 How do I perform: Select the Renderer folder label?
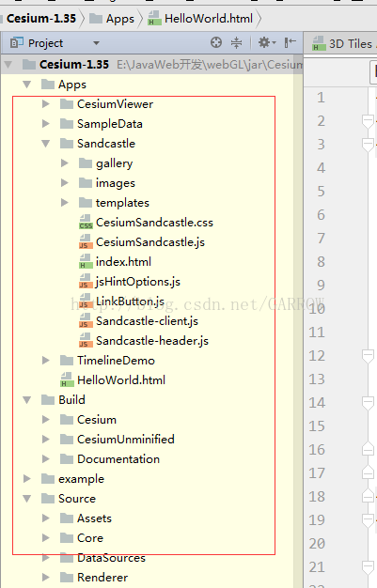(102, 577)
